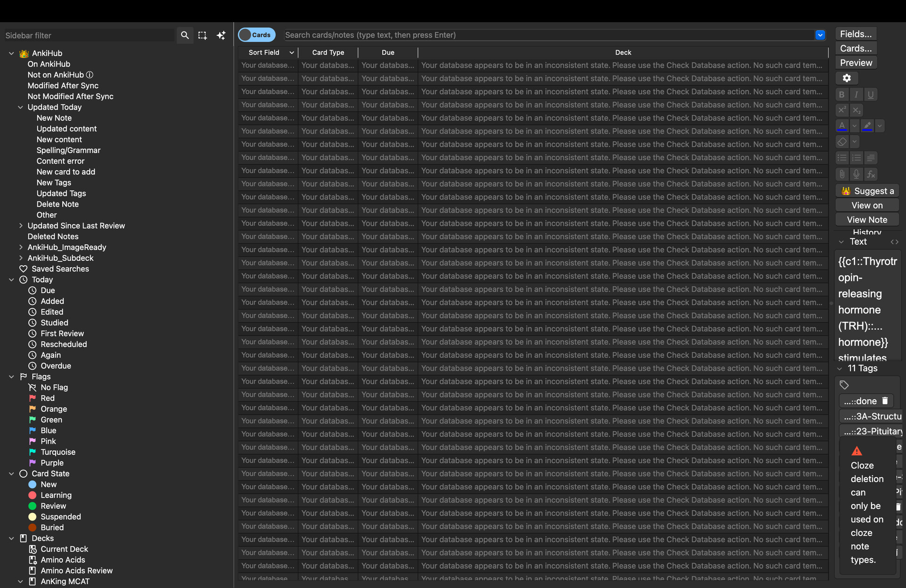Focus the Sidebar filter input

coord(89,35)
